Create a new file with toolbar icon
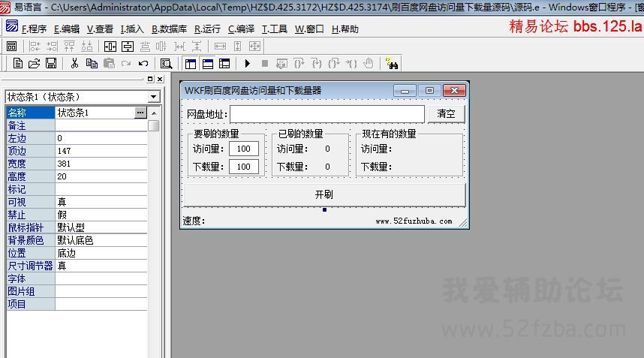This screenshot has width=644, height=358. (x=18, y=64)
